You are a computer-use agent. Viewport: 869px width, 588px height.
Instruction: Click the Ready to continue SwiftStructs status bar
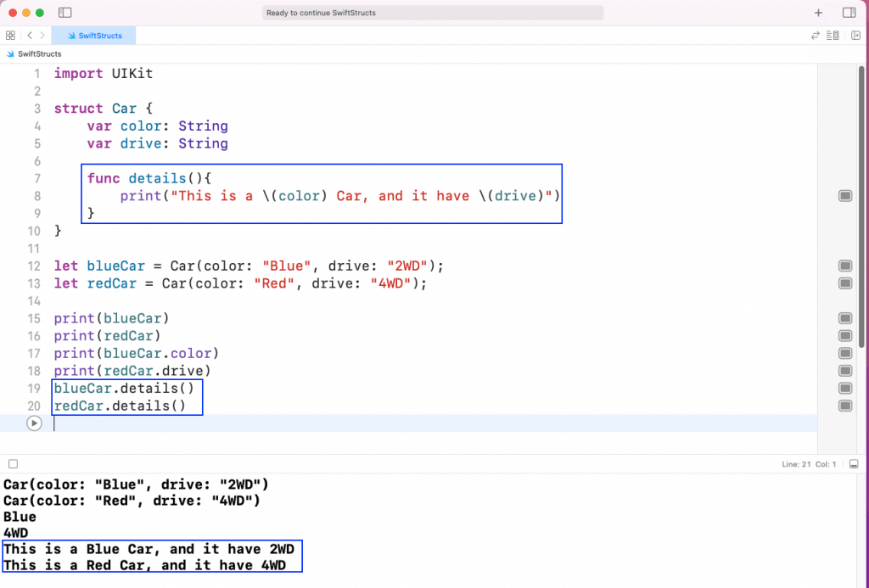(433, 13)
